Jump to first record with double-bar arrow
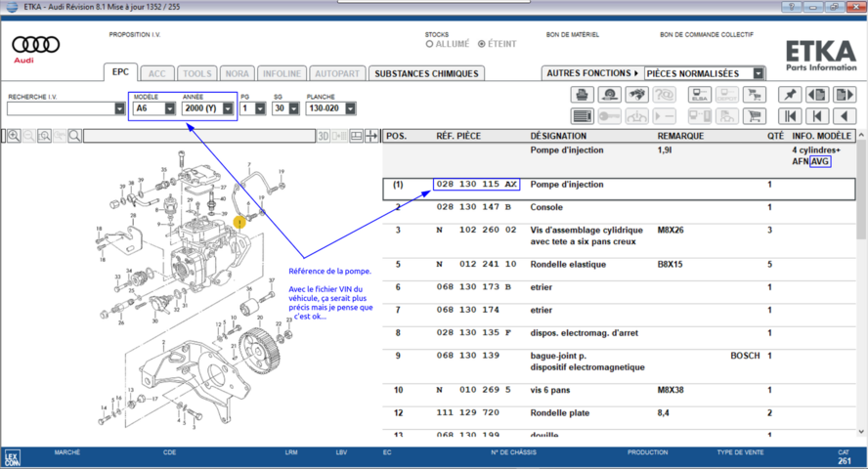The width and height of the screenshot is (868, 469). [790, 116]
